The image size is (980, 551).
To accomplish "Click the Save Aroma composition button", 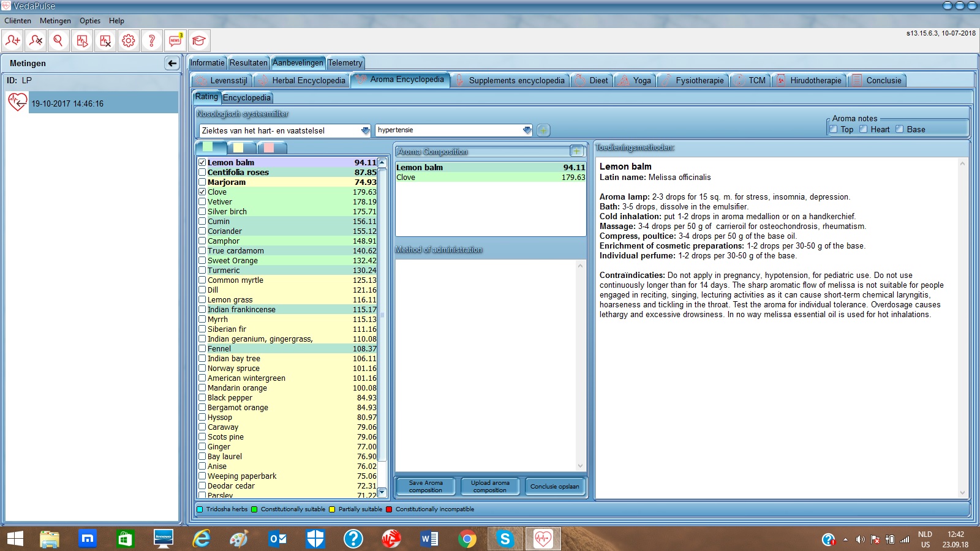I will [425, 487].
